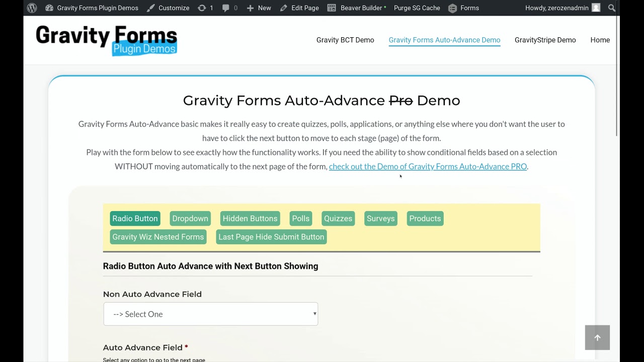This screenshot has height=362, width=644.
Task: Select Last Page Hide Submit Button tab
Action: coord(271,237)
